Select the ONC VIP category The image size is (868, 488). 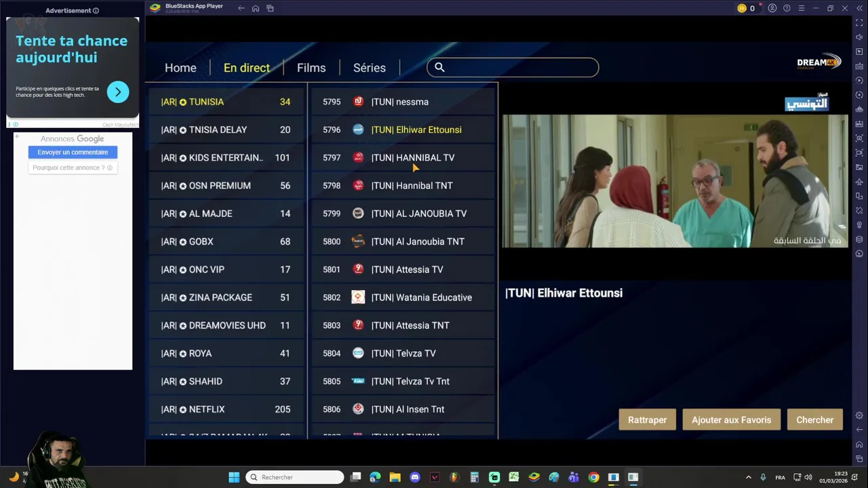[226, 269]
